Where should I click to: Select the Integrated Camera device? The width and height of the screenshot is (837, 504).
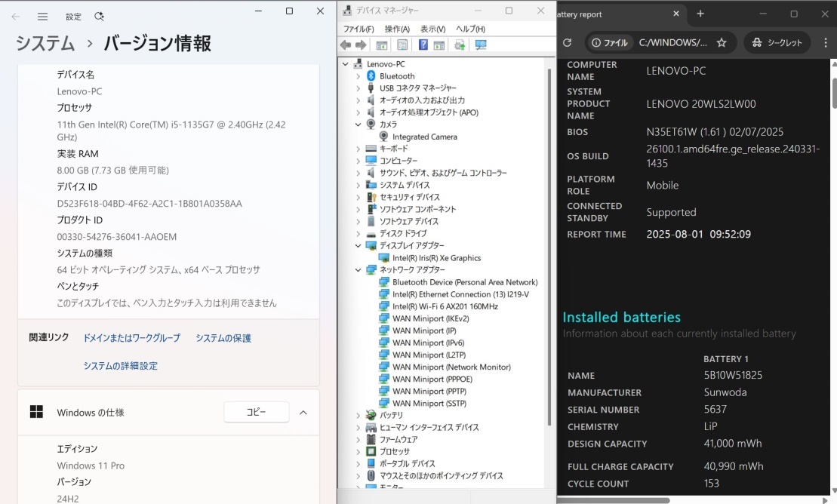(425, 137)
